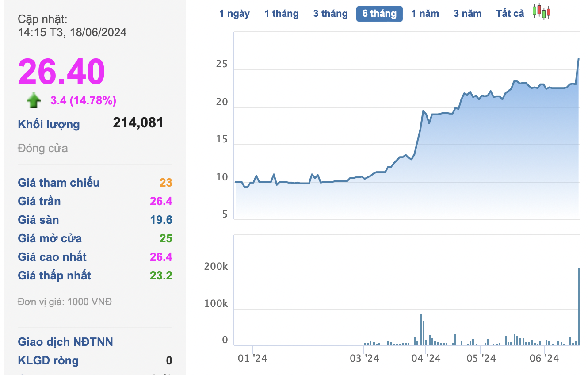Select the Tất cả time range tab

pos(510,14)
